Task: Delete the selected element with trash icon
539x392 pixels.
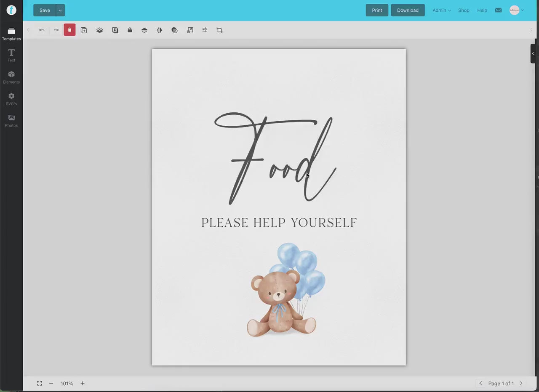Action: pos(69,30)
